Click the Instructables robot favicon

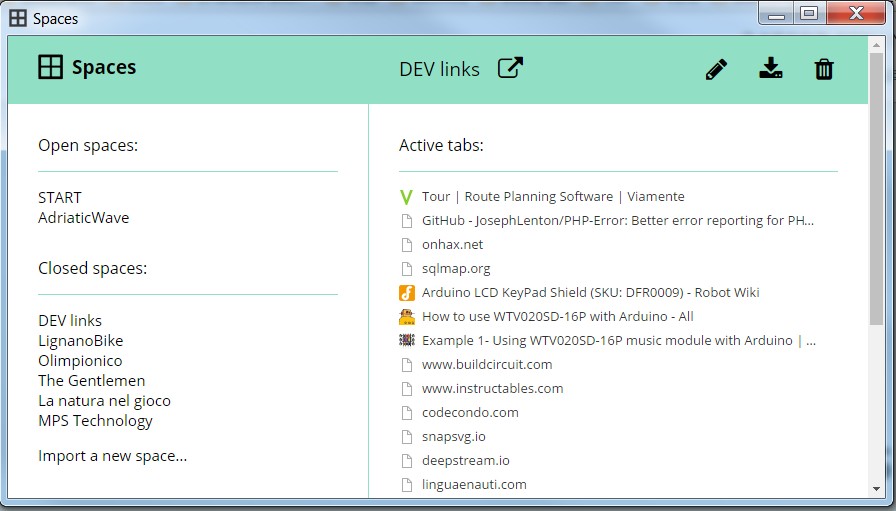pyautogui.click(x=406, y=317)
